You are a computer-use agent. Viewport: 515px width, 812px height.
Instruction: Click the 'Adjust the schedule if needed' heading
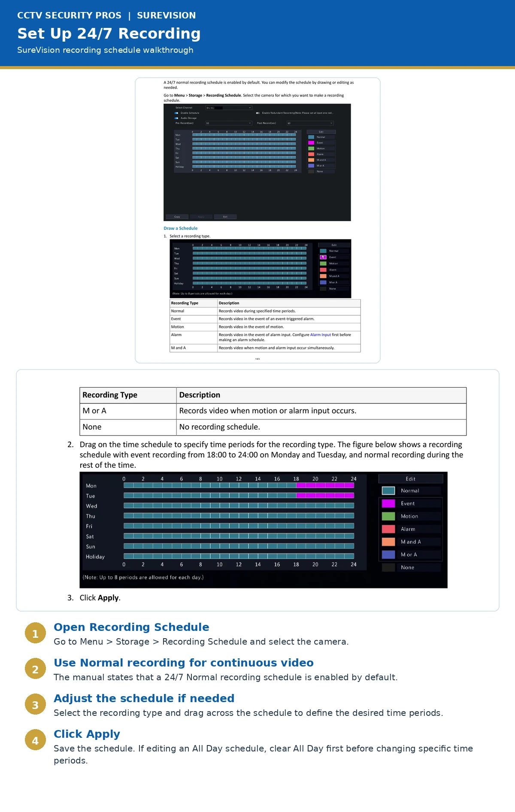coord(144,698)
